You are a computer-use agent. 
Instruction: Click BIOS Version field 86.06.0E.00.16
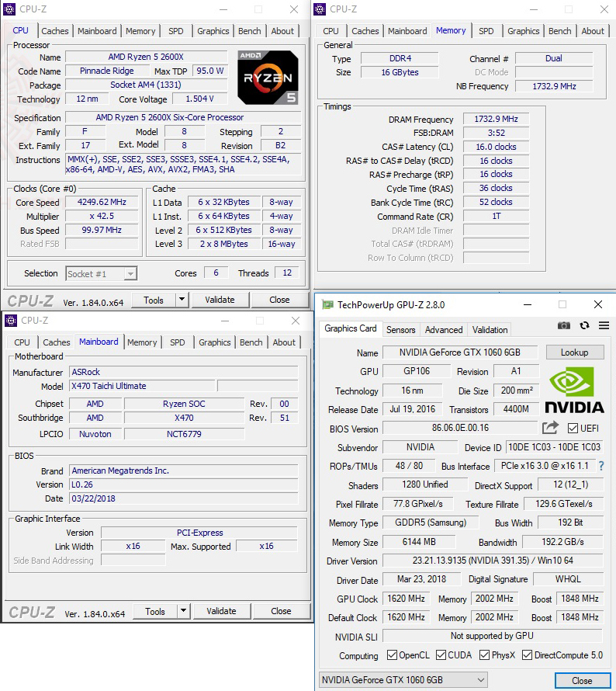(x=460, y=428)
